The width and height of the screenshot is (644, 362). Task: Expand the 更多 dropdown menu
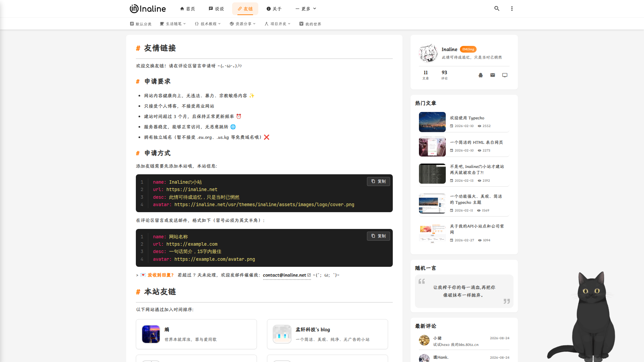[306, 9]
